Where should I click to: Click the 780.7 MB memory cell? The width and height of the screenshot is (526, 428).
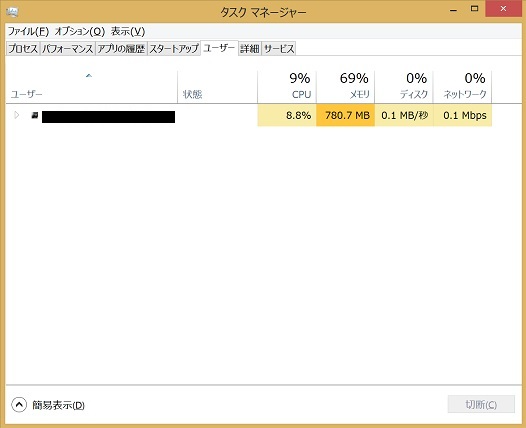(x=345, y=115)
